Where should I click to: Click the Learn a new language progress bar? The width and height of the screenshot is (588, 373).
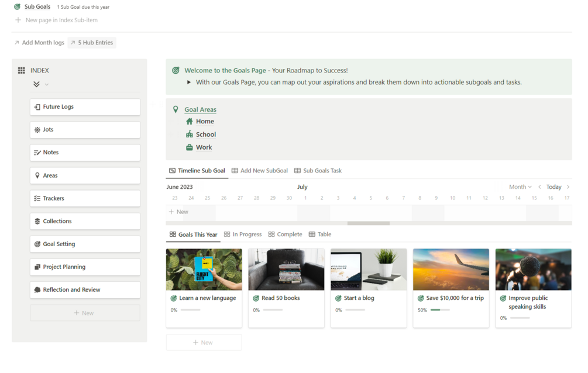click(191, 310)
